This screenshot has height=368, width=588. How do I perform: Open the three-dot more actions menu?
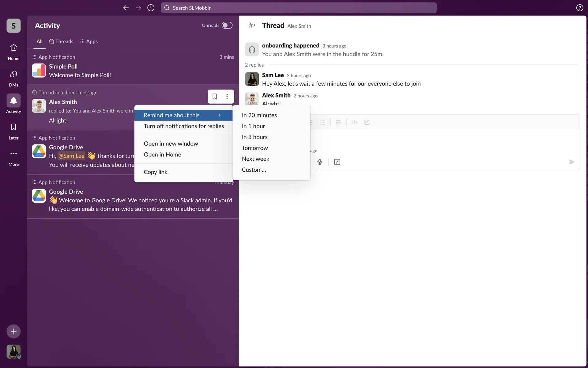[x=227, y=97]
